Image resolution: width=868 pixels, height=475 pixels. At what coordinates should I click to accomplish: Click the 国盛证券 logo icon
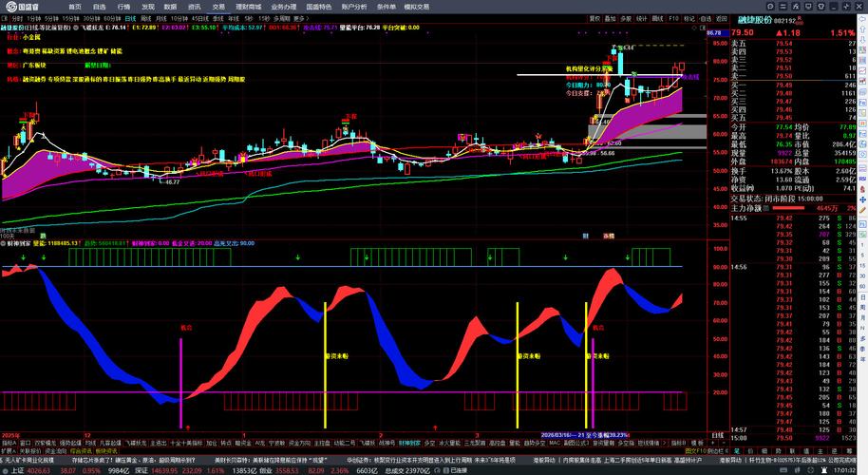[11, 7]
